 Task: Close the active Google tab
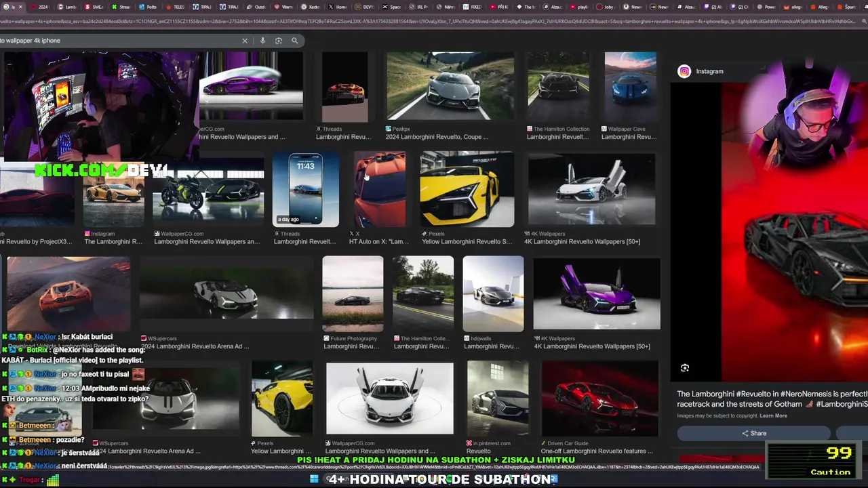[x=20, y=7]
